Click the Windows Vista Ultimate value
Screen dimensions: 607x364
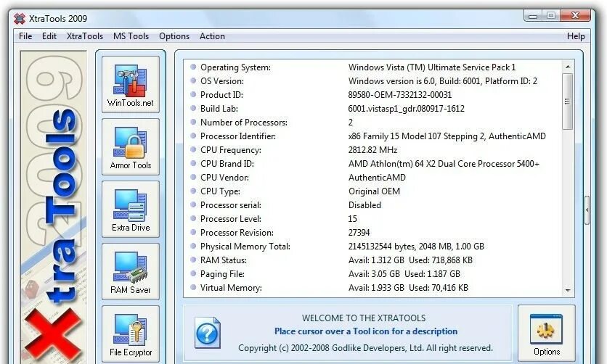click(431, 67)
